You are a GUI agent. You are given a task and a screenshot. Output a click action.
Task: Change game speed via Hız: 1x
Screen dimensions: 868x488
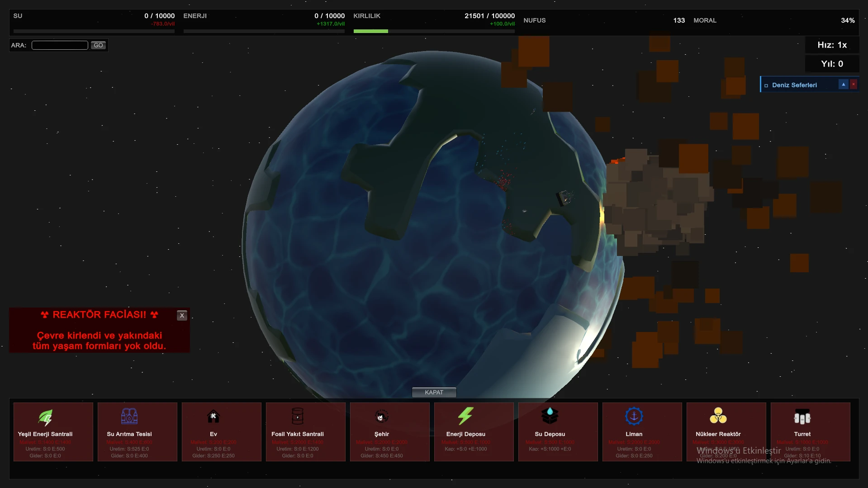point(832,45)
